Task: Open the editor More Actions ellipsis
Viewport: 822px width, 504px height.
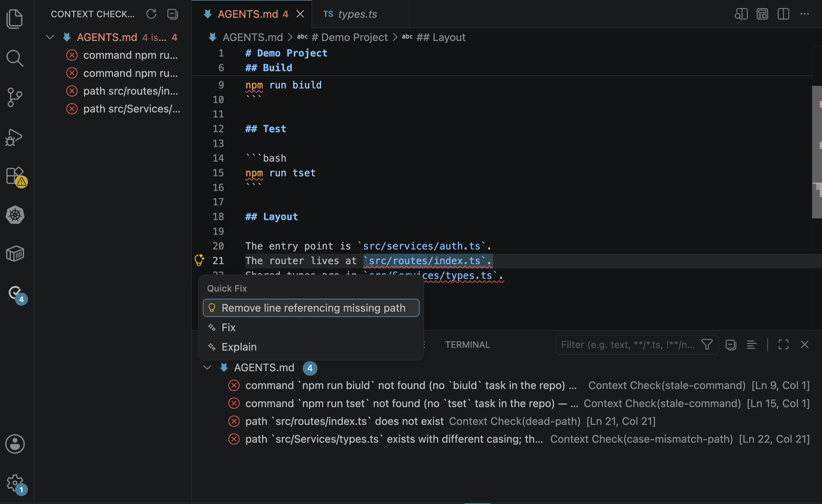Action: click(x=805, y=14)
